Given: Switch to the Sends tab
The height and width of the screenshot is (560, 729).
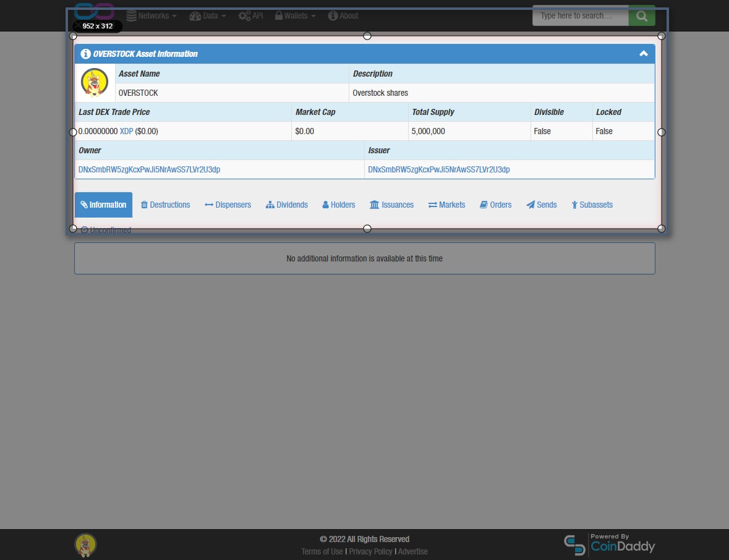Looking at the screenshot, I should pyautogui.click(x=542, y=205).
